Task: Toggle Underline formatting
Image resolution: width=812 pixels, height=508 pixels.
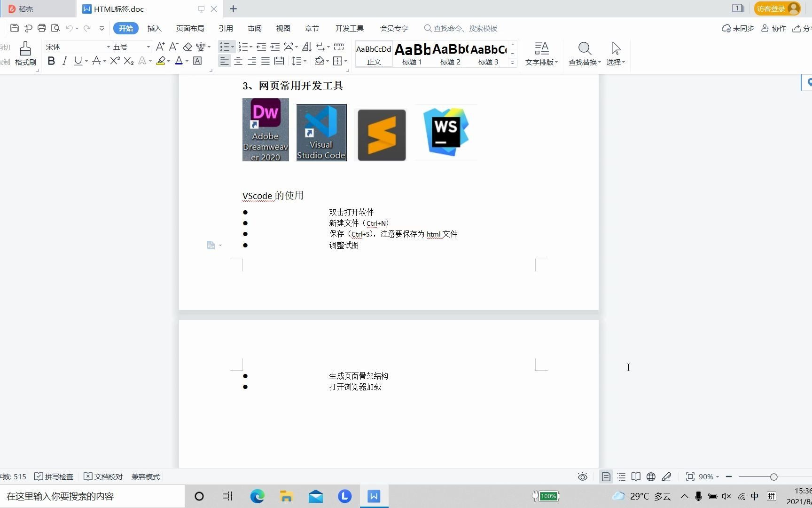Action: point(78,61)
